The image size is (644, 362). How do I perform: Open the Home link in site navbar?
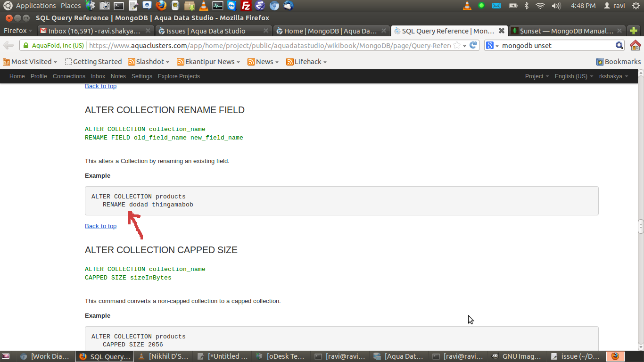click(17, 76)
